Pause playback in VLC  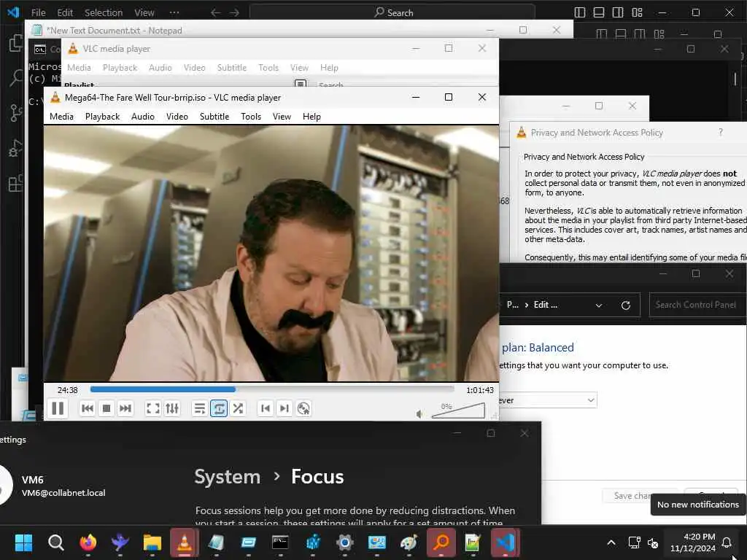click(58, 408)
